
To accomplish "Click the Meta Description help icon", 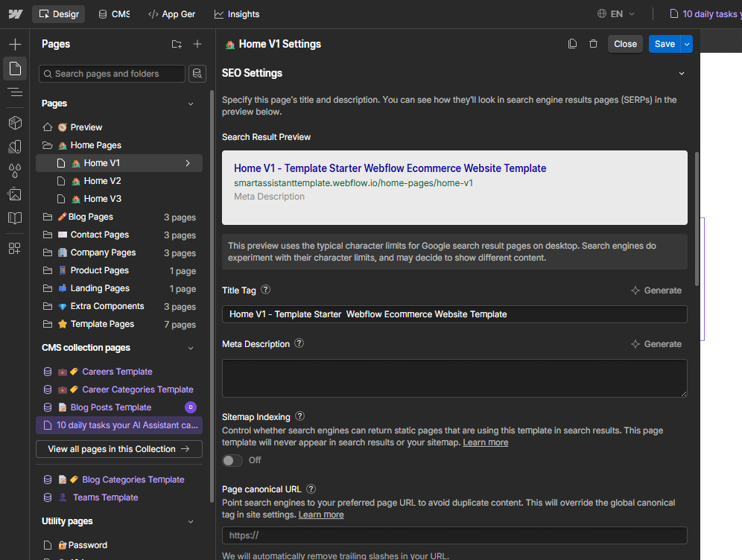I will click(x=299, y=343).
